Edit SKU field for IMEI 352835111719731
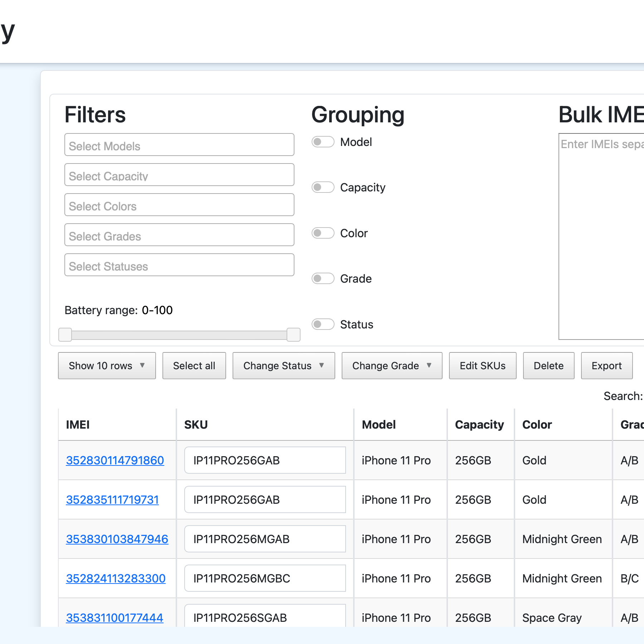The width and height of the screenshot is (644, 644). tap(265, 500)
